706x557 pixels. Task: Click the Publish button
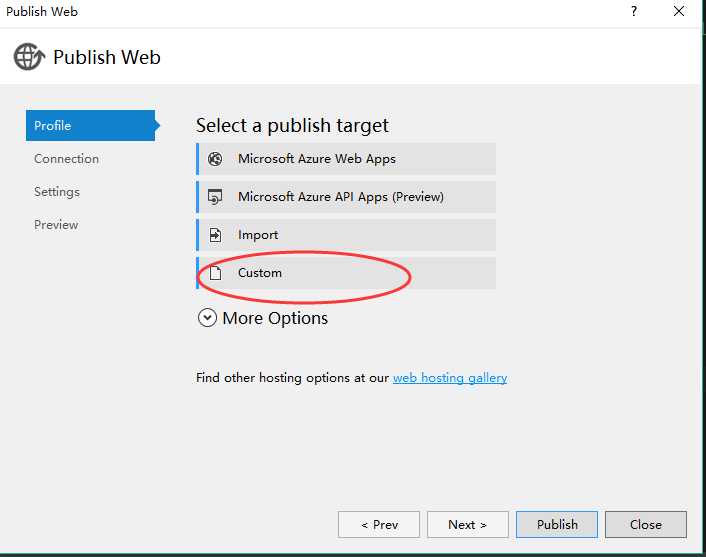point(557,525)
